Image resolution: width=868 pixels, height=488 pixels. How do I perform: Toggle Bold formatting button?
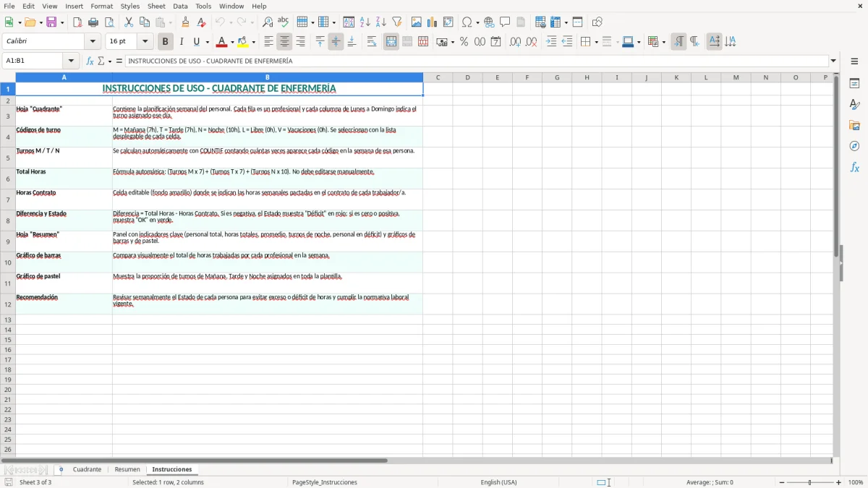[x=166, y=42]
